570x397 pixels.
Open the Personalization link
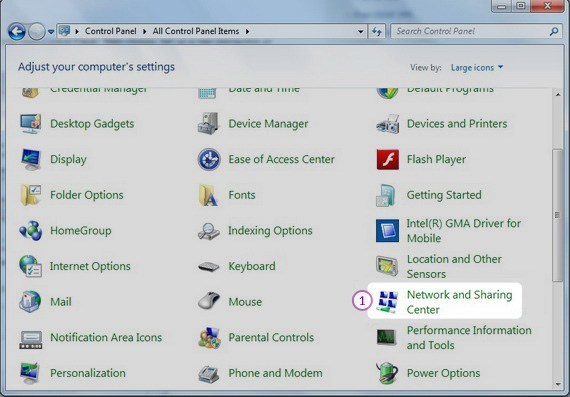click(x=88, y=373)
